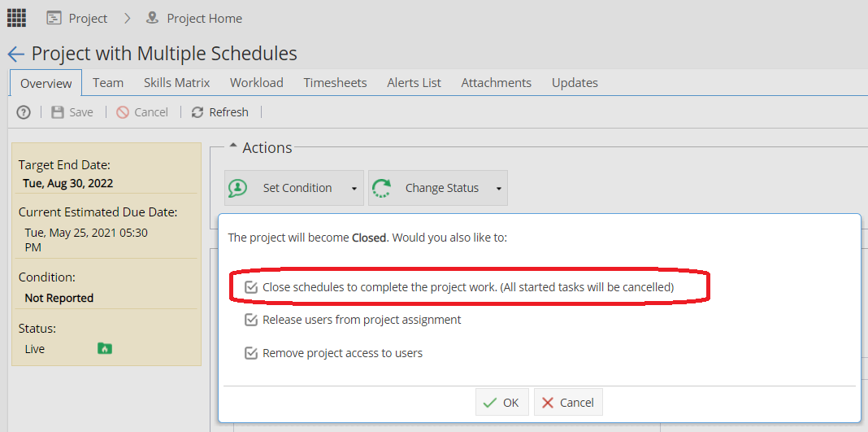
Task: Click the Save toolbar label
Action: tap(81, 112)
